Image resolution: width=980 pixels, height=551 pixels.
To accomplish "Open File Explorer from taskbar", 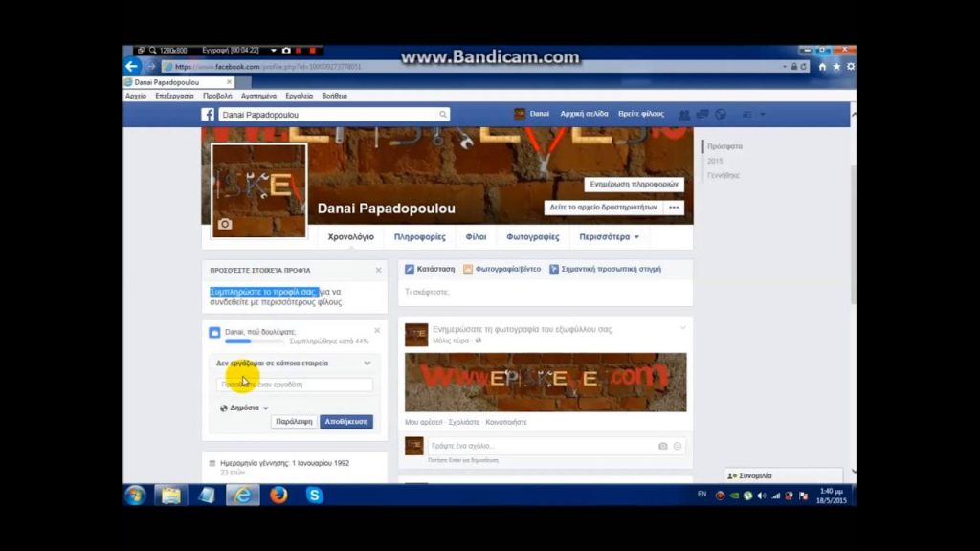I will (x=170, y=496).
